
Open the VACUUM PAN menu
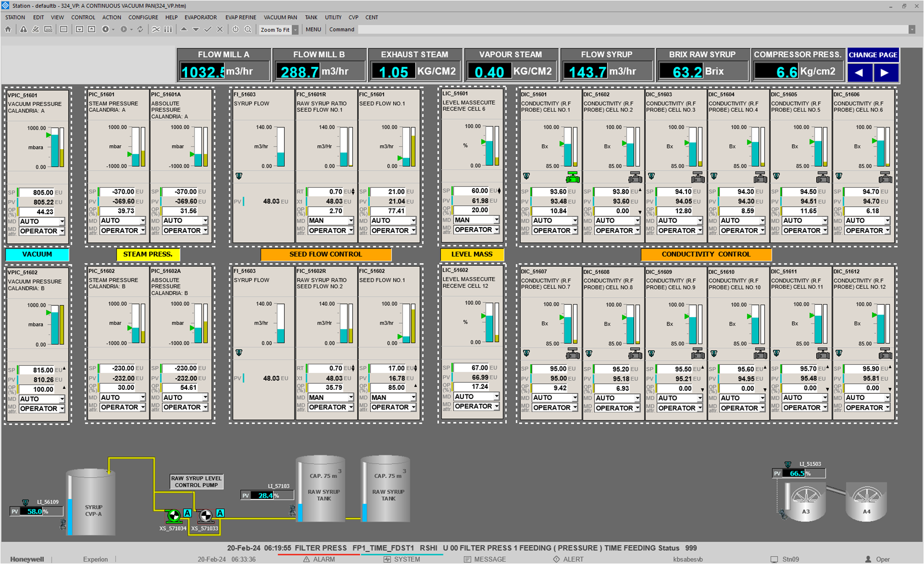pos(280,17)
